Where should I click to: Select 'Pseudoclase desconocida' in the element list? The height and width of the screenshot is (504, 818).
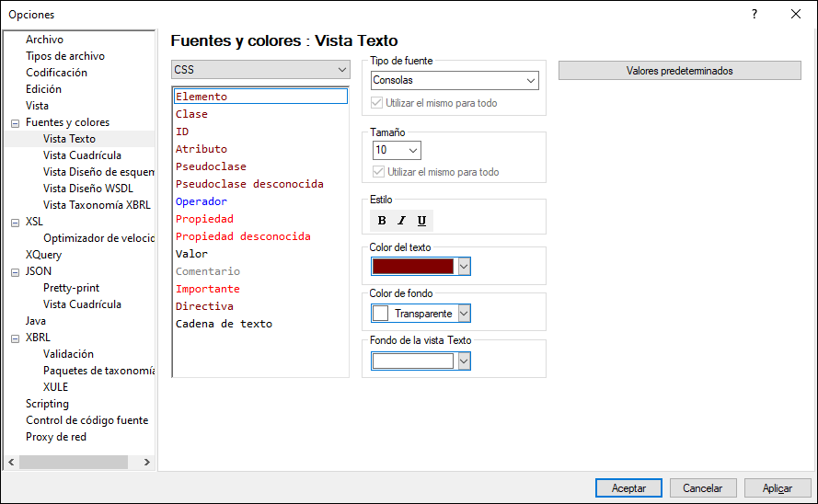point(249,184)
